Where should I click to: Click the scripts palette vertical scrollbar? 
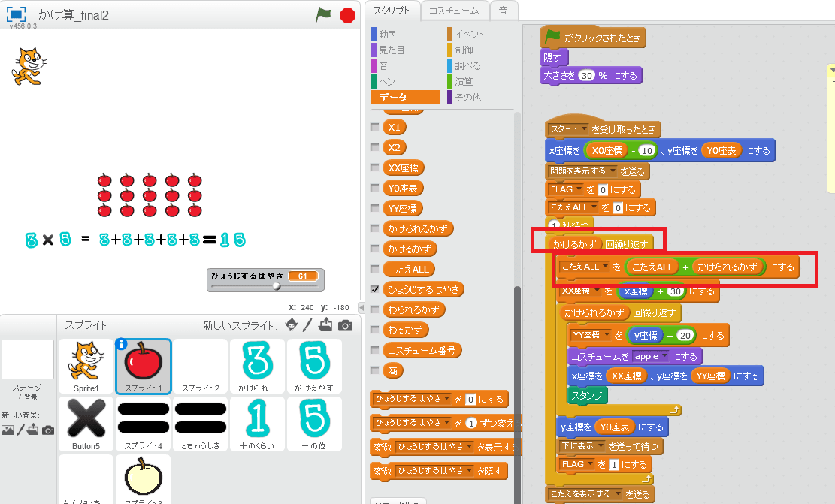[516, 395]
